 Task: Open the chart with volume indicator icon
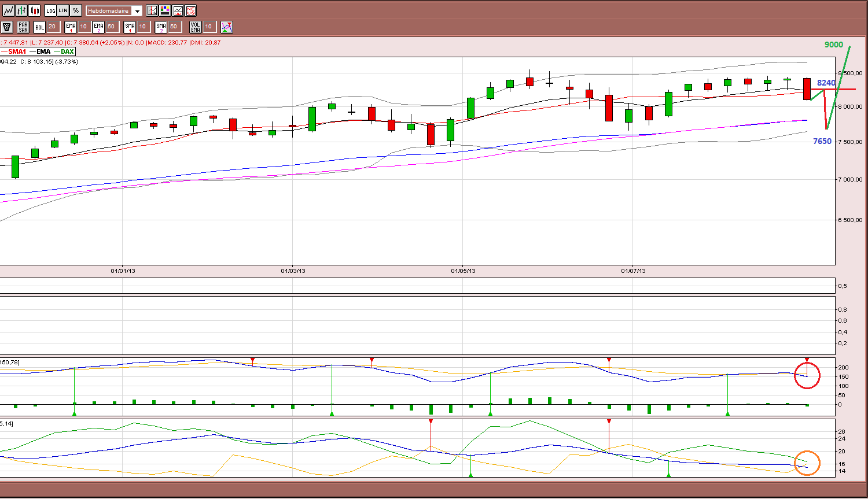[x=152, y=10]
